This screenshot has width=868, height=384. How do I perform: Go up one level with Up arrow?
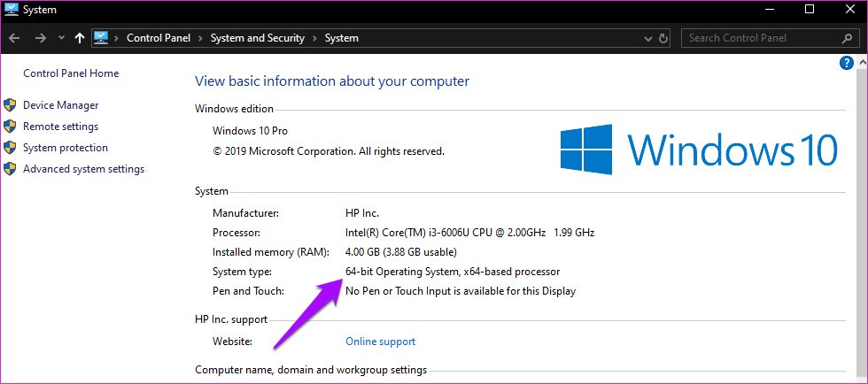click(79, 38)
